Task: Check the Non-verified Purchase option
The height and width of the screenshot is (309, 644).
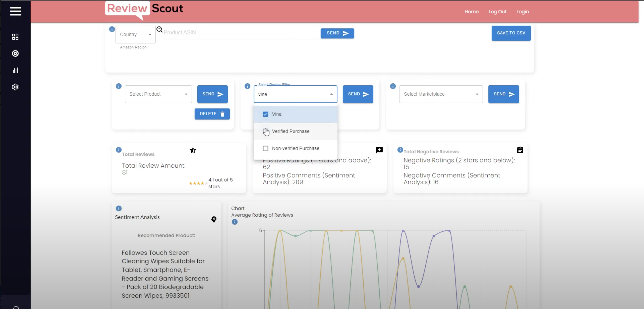Action: [x=265, y=148]
